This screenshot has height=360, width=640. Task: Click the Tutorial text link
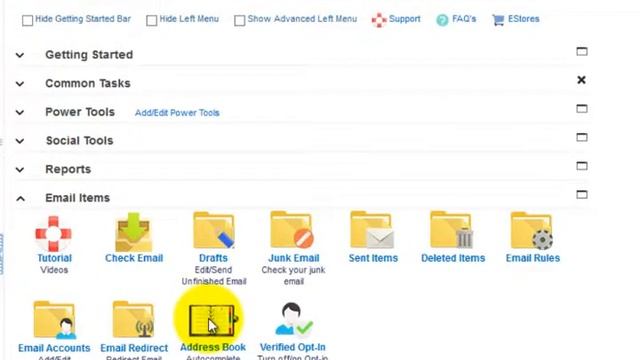click(x=54, y=258)
